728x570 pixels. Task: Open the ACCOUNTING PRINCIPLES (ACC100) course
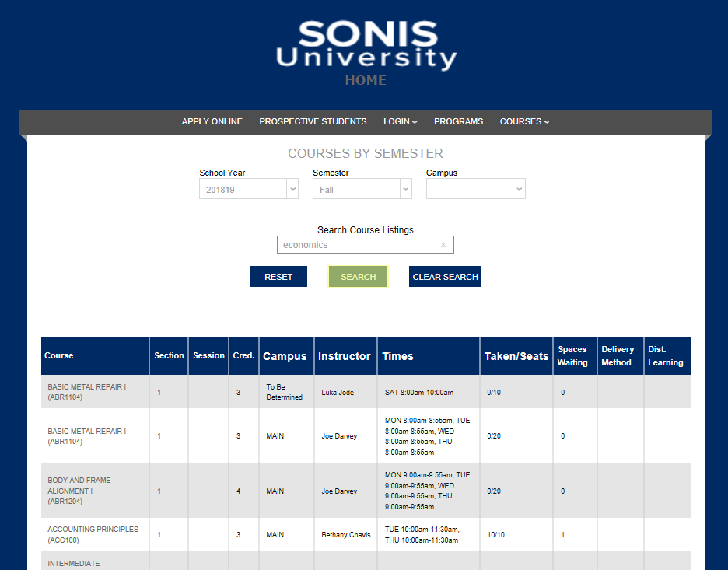[93, 534]
